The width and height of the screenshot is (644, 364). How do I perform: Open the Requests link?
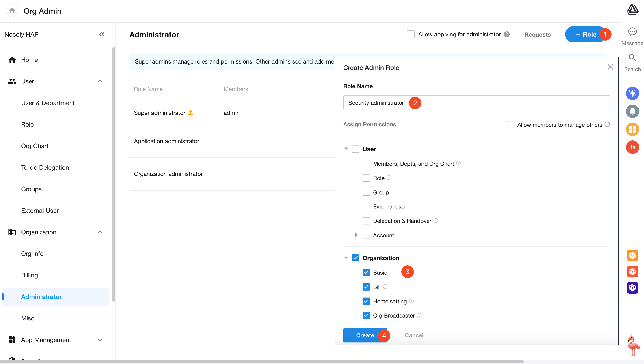[x=537, y=35]
